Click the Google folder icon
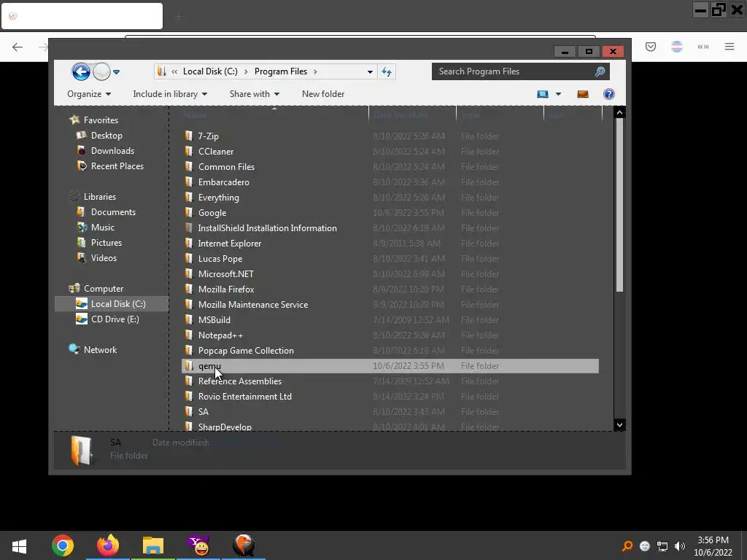This screenshot has height=560, width=747. point(189,212)
